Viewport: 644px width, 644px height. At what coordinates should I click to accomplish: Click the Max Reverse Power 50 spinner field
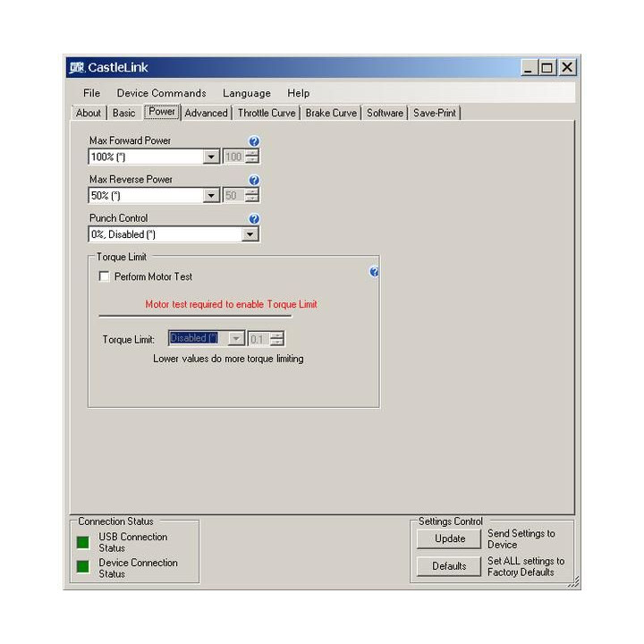pyautogui.click(x=241, y=196)
